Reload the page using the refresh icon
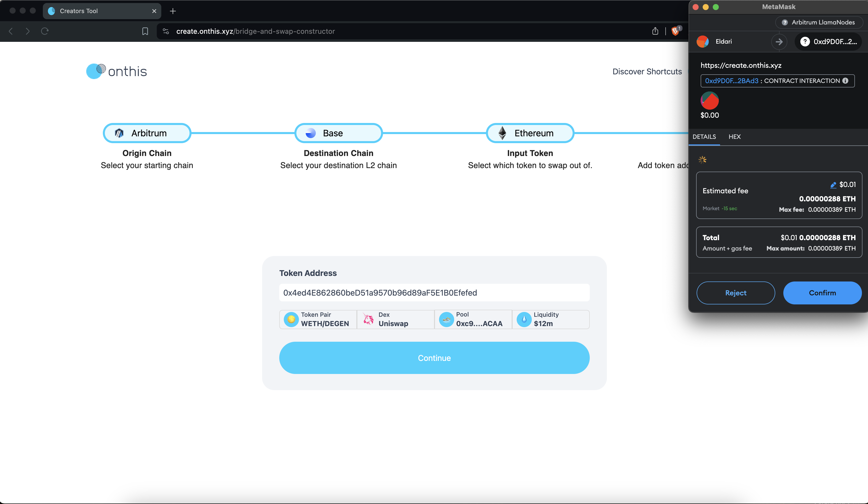This screenshot has width=868, height=504. (x=45, y=31)
